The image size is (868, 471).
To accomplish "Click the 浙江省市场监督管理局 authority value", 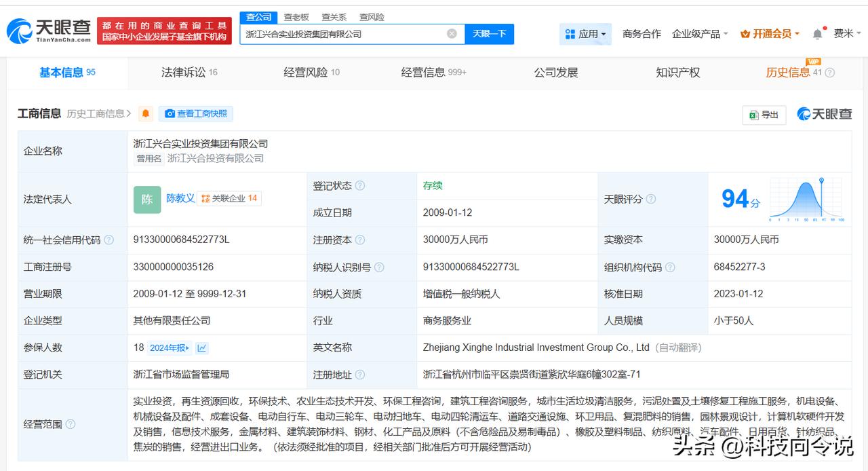I will (x=182, y=374).
